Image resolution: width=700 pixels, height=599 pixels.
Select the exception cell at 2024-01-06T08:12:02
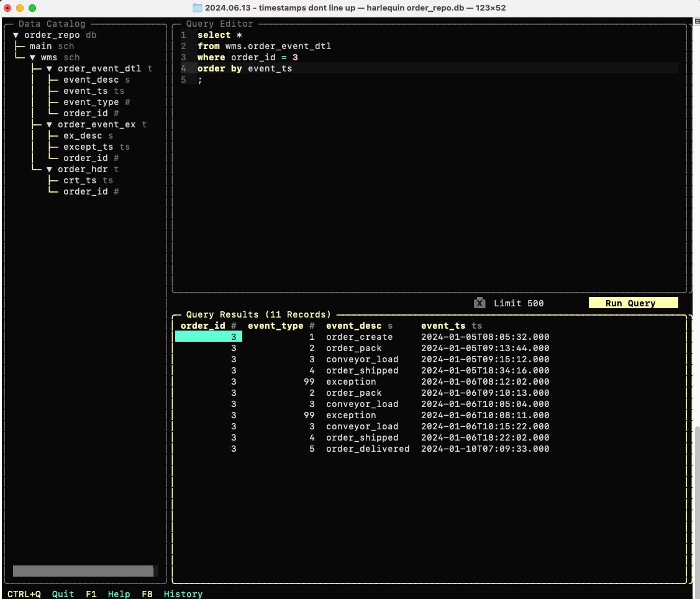(x=351, y=382)
